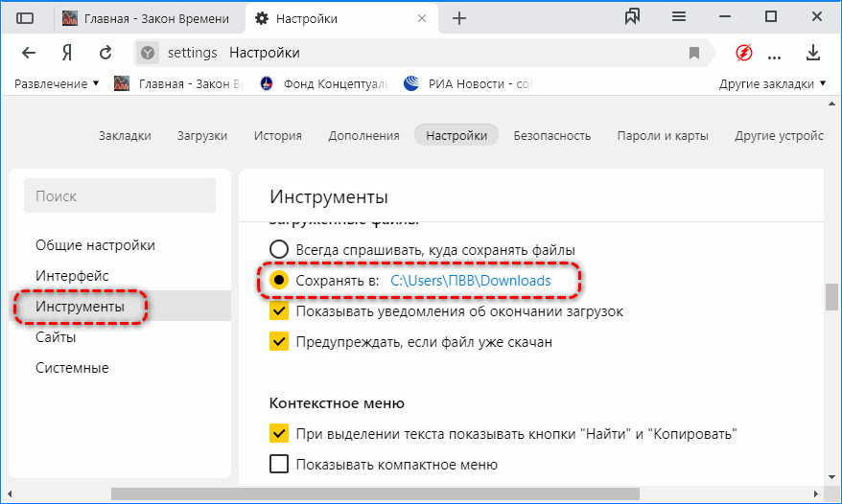Select 'Всегда спрашивать, куда сохранять файлы' radio button
This screenshot has height=504, width=842.
(x=279, y=249)
